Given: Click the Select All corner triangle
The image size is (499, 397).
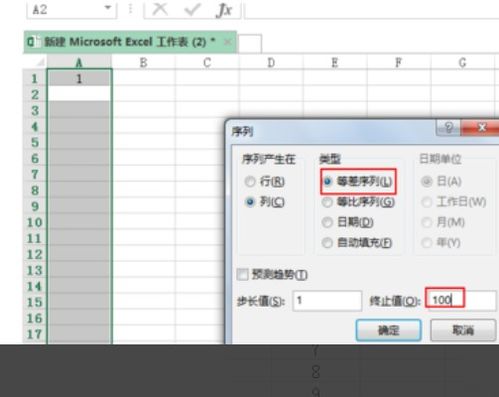Looking at the screenshot, I should [40, 62].
